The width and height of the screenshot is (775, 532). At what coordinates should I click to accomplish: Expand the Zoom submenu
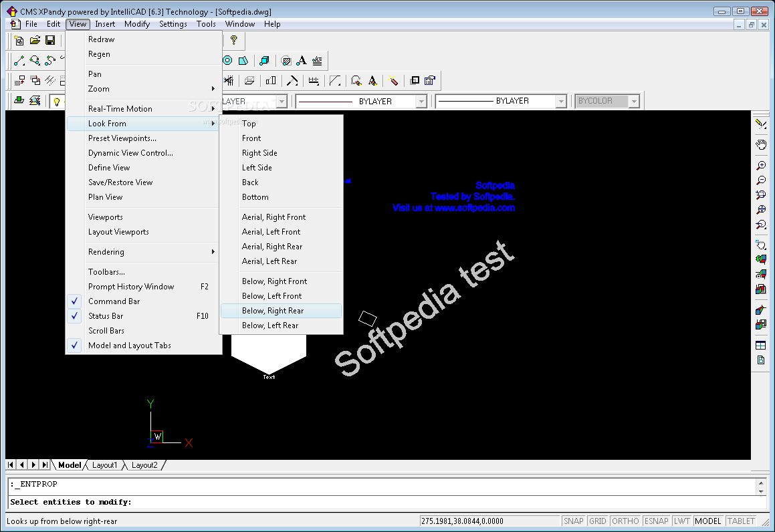(x=143, y=89)
